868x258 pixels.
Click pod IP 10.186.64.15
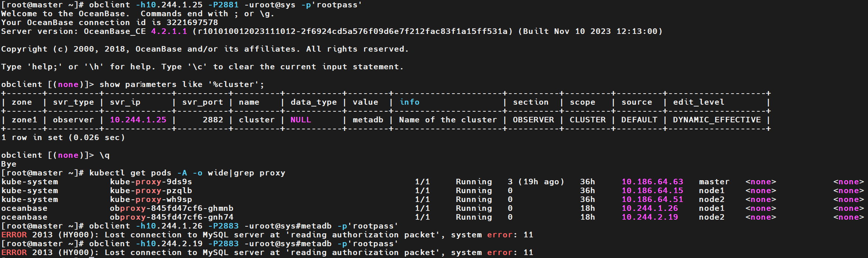click(x=652, y=191)
